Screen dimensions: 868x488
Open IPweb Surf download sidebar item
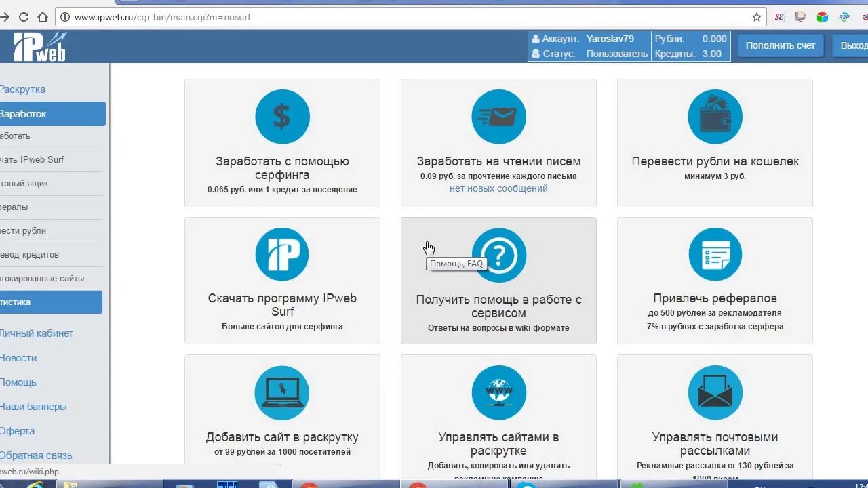point(32,159)
